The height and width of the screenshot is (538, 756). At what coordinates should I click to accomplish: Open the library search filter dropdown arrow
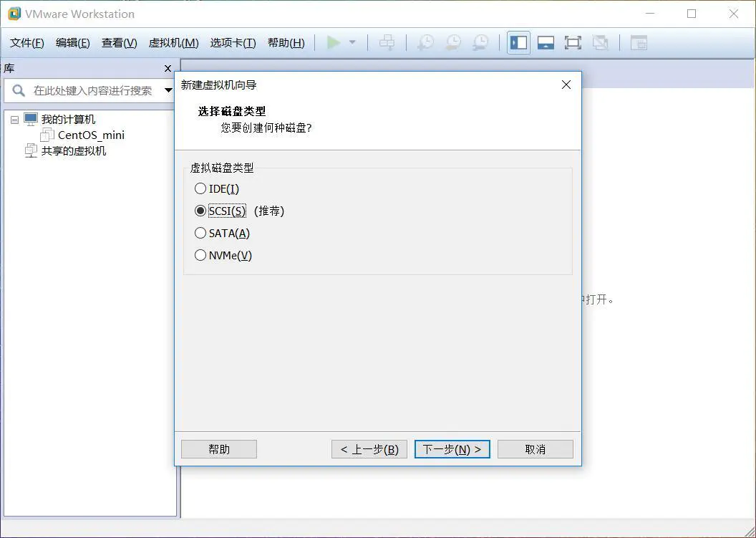[x=168, y=90]
